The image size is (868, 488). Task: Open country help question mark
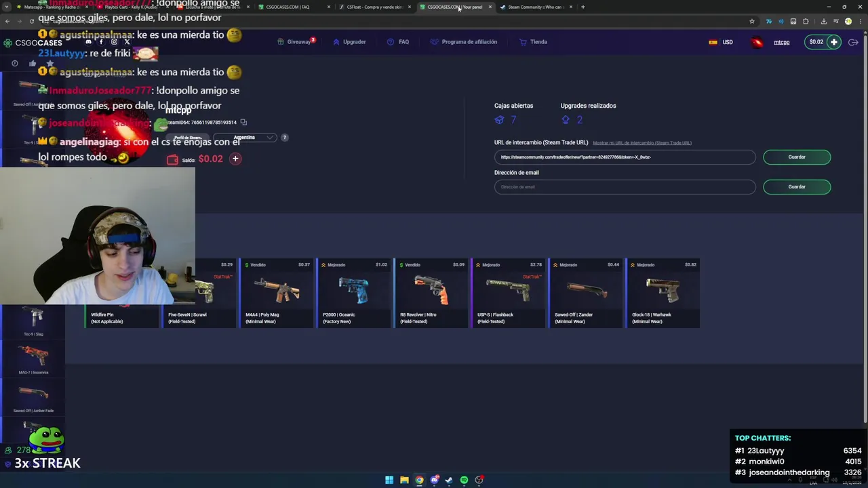[284, 138]
